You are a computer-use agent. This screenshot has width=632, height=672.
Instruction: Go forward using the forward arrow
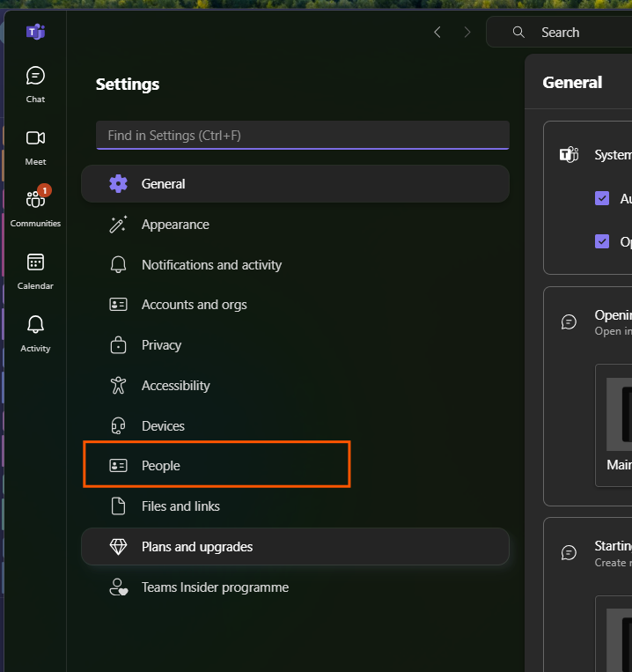coord(467,32)
